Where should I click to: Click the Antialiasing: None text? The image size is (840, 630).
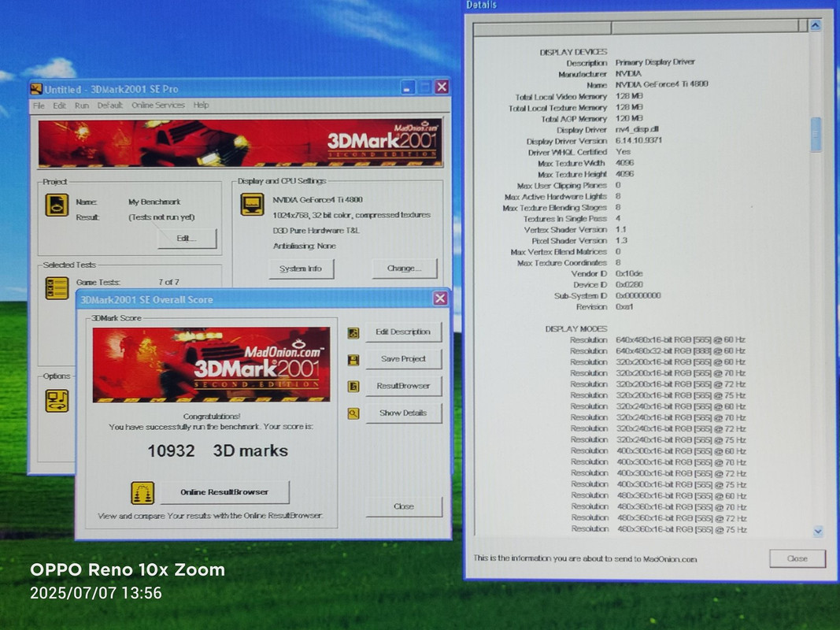pyautogui.click(x=305, y=246)
